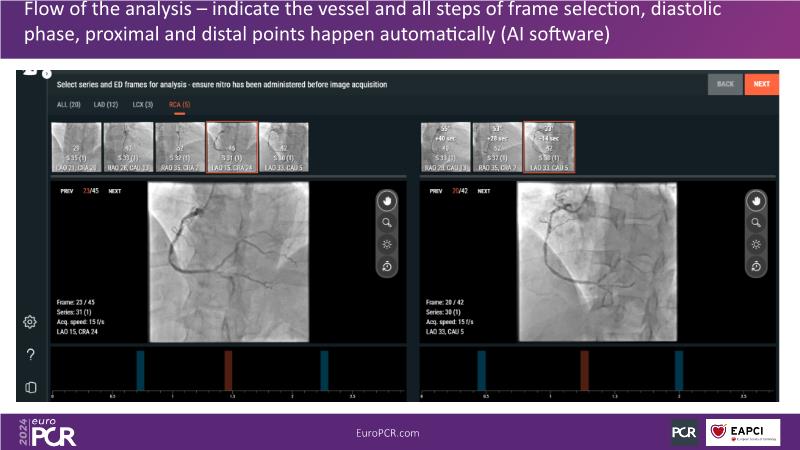Open the settings gear in the sidebar
The height and width of the screenshot is (450, 800).
tap(31, 322)
